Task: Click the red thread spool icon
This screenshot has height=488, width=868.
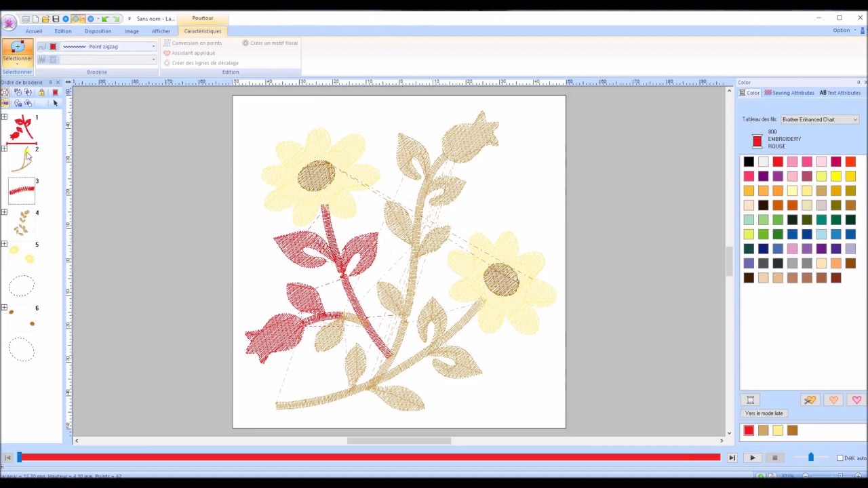Action: [757, 141]
